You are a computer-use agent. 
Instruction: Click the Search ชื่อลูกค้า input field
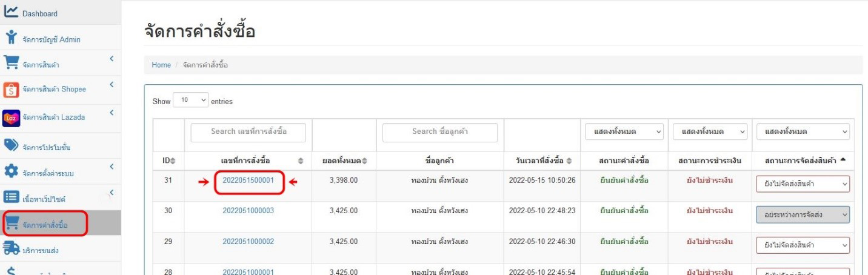click(439, 132)
